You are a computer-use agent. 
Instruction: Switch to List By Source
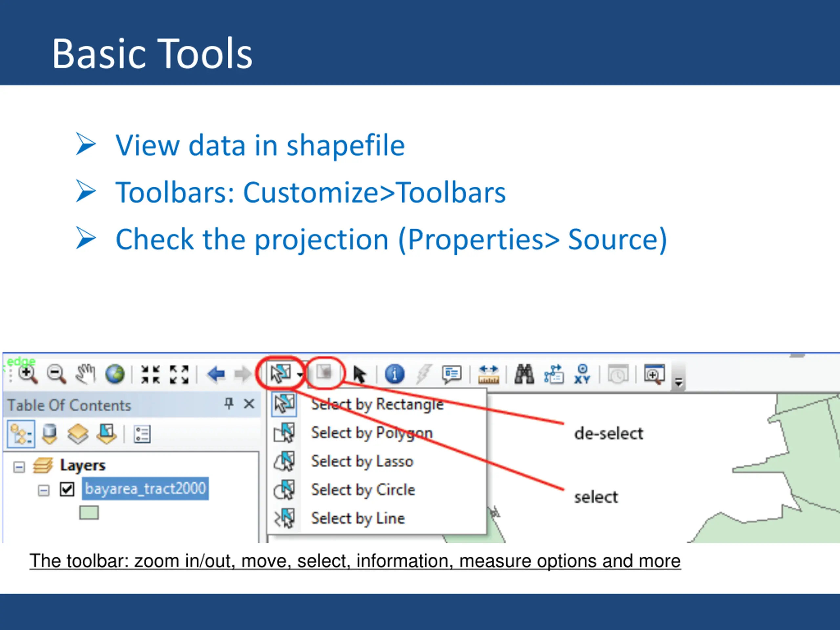click(x=49, y=434)
